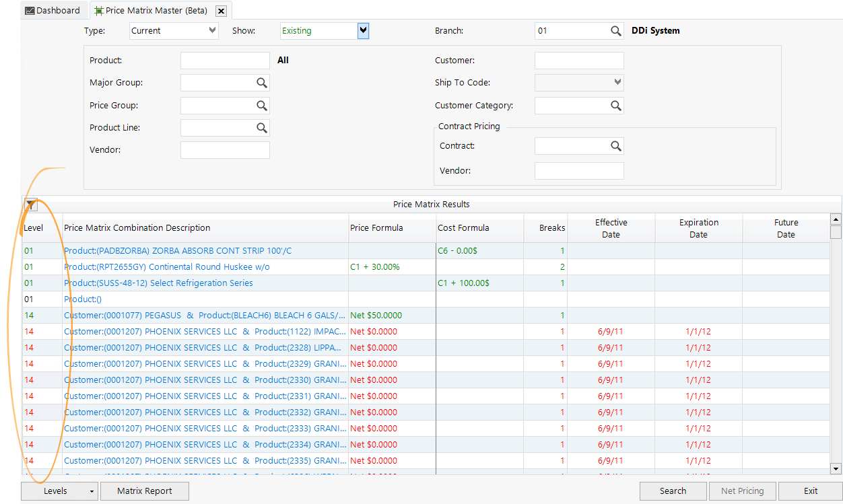Switch to the Dashboard tab

click(53, 11)
